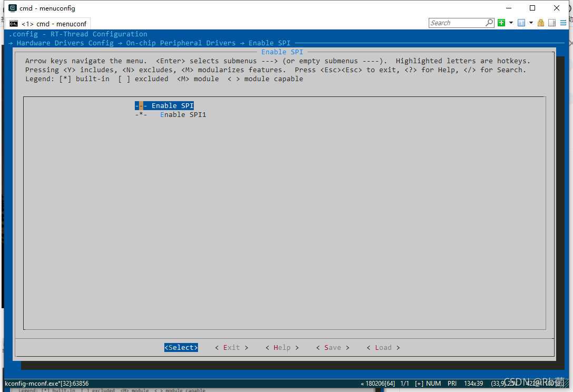Toggle the NUM indicator in the status bar

pyautogui.click(x=433, y=383)
